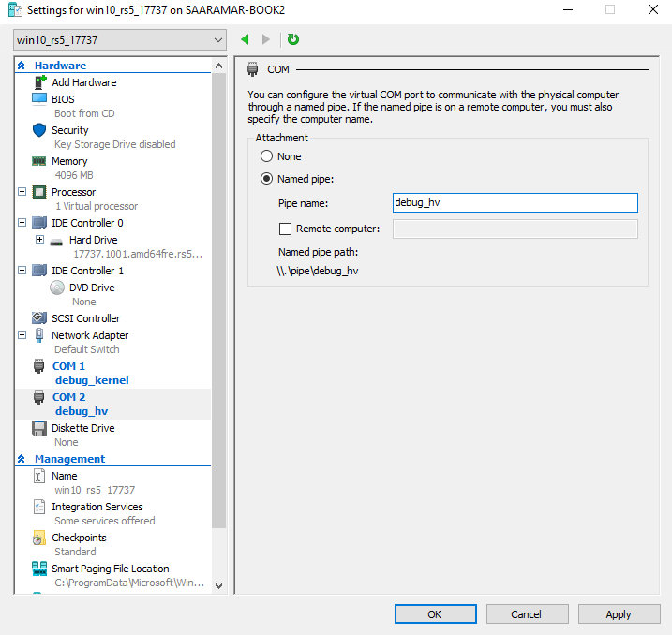Click the green refresh icon

[x=293, y=39]
